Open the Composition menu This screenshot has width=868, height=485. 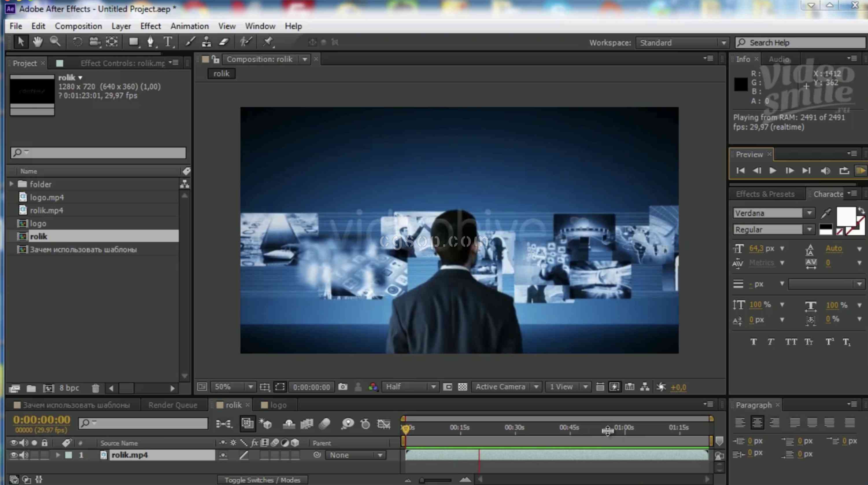point(78,26)
